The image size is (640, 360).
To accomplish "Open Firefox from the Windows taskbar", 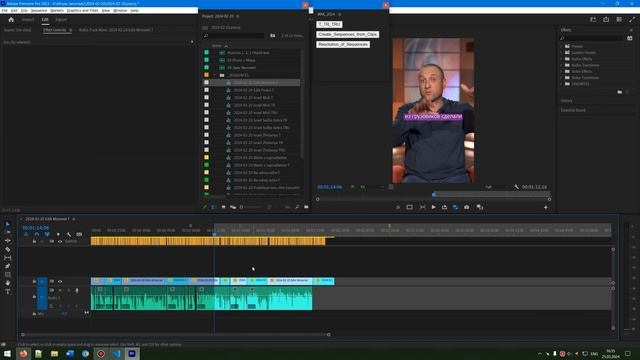I will tap(23, 353).
